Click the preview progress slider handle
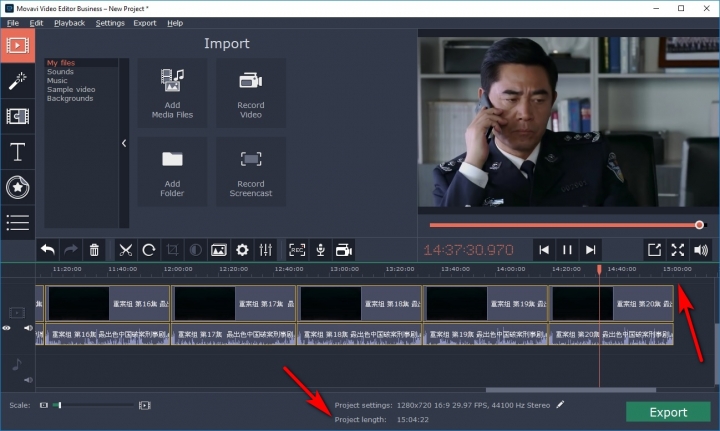 699,225
